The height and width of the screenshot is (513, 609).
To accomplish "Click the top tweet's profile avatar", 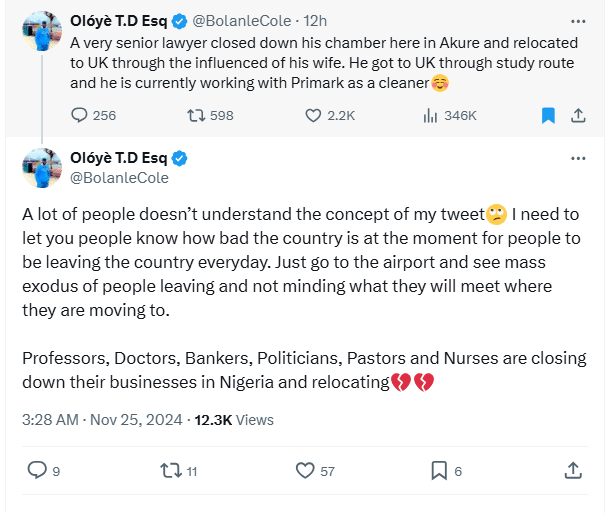I will [41, 29].
